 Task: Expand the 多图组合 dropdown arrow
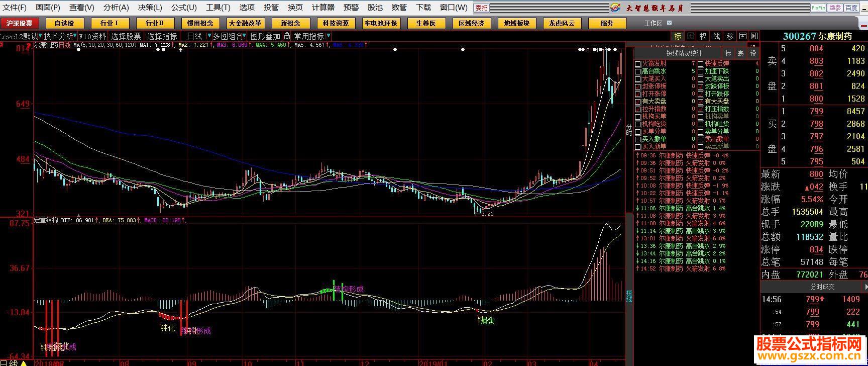pos(245,36)
